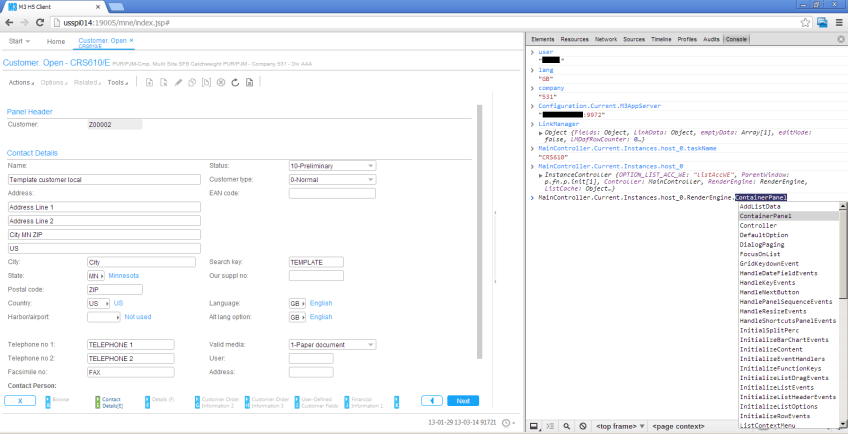The height and width of the screenshot is (434, 848).
Task: Open the Profiles DevTools tab
Action: click(687, 40)
